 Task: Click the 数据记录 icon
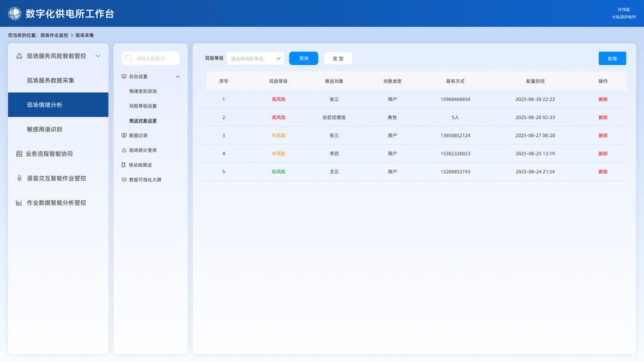click(x=124, y=135)
